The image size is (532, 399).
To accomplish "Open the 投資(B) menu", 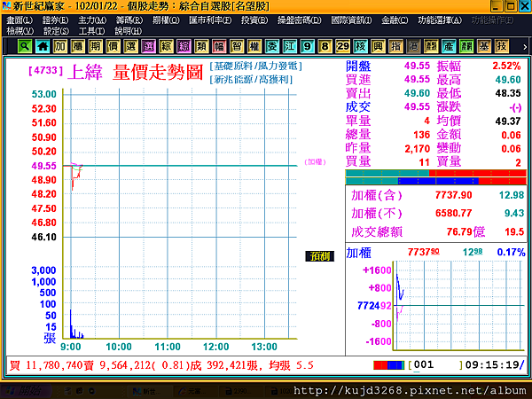I will (x=254, y=20).
